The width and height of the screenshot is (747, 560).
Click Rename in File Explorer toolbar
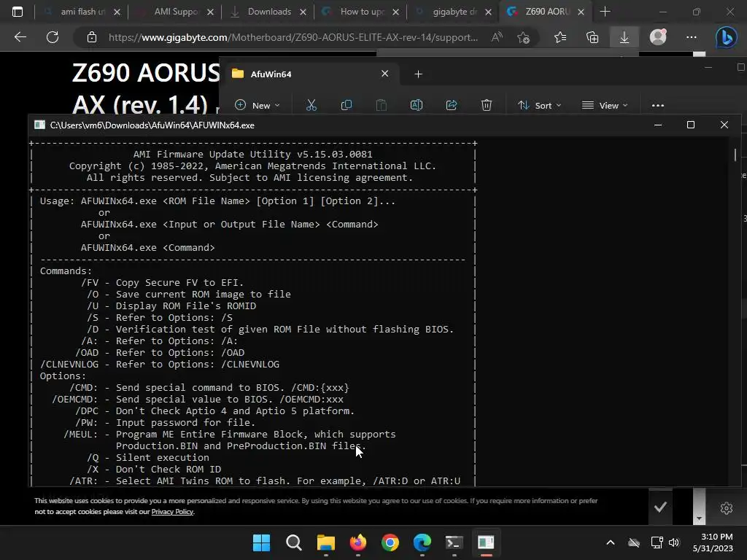pyautogui.click(x=417, y=105)
